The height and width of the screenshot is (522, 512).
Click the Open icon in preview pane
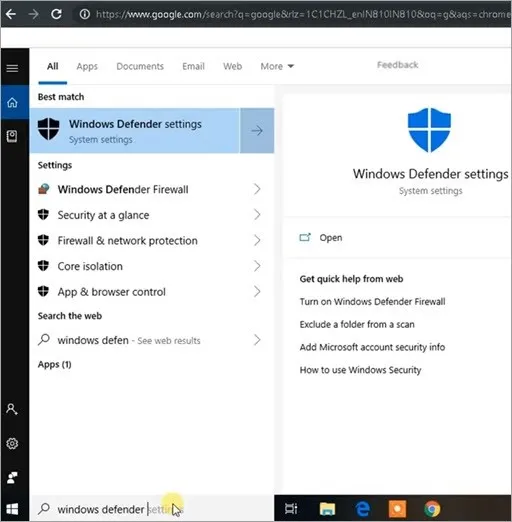(305, 237)
